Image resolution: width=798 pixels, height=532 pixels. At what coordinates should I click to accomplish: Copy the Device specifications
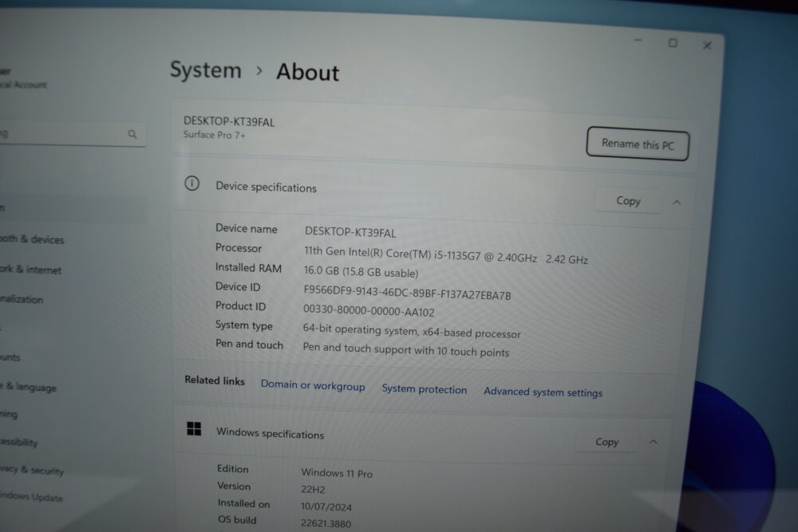[628, 201]
